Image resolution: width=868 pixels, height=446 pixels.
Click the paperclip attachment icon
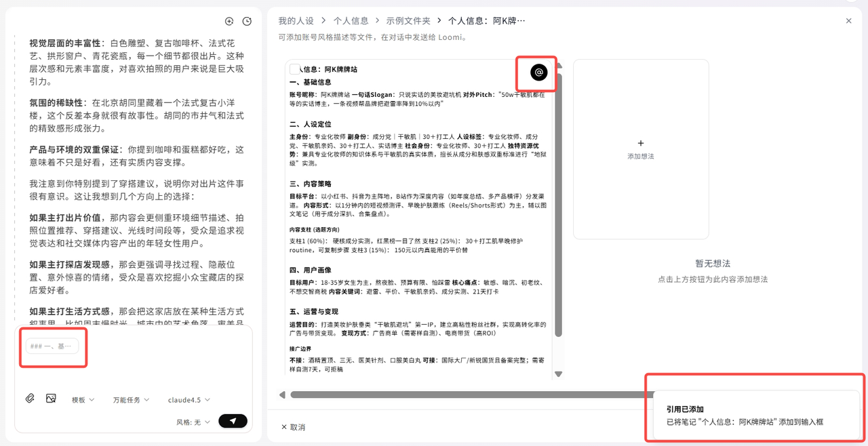click(30, 399)
